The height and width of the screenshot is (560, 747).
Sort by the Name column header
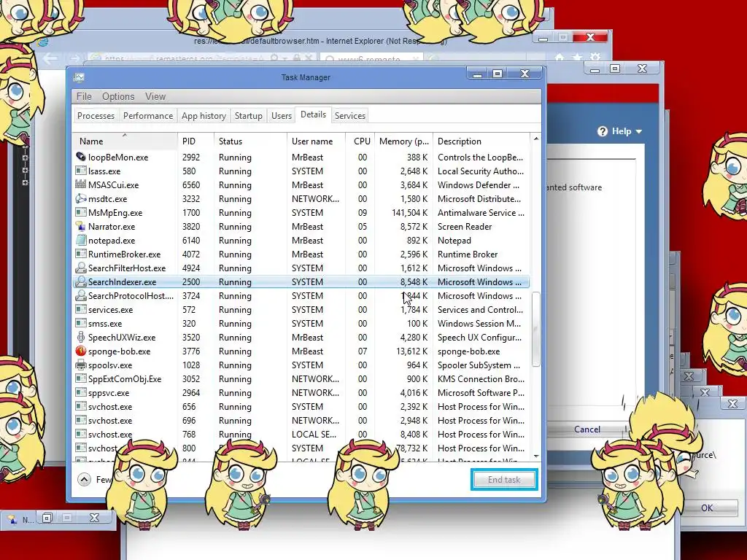pyautogui.click(x=125, y=141)
